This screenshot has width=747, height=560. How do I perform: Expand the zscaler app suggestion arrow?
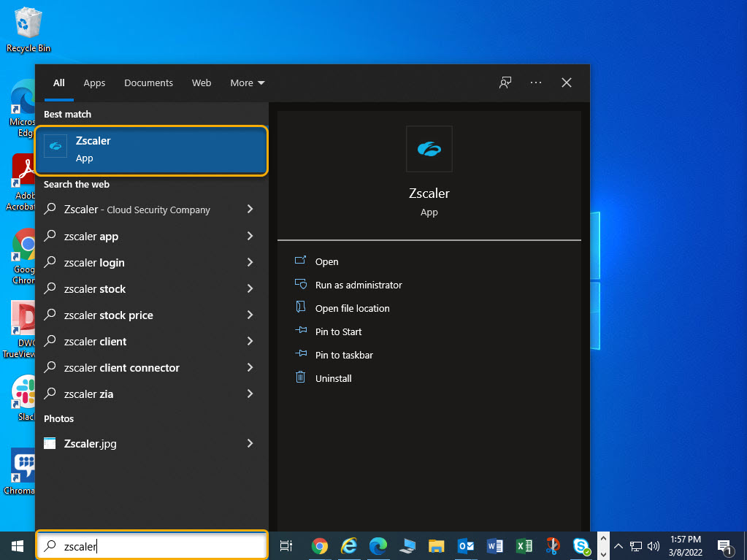(250, 236)
